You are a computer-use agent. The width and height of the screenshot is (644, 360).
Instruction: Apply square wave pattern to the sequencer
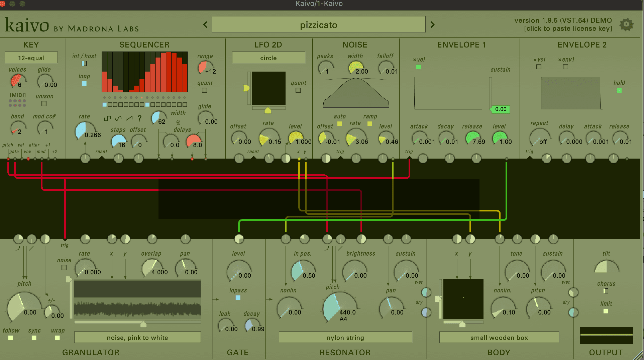point(108,118)
